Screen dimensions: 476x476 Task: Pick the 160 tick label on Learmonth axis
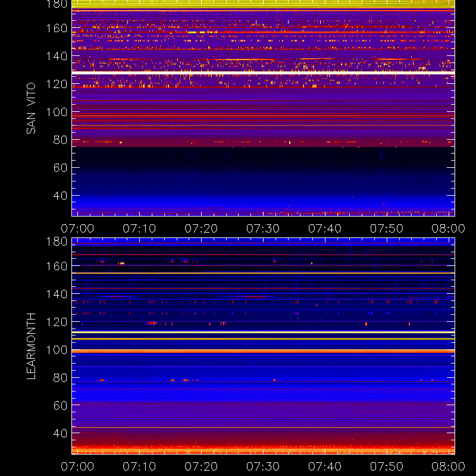click(57, 266)
